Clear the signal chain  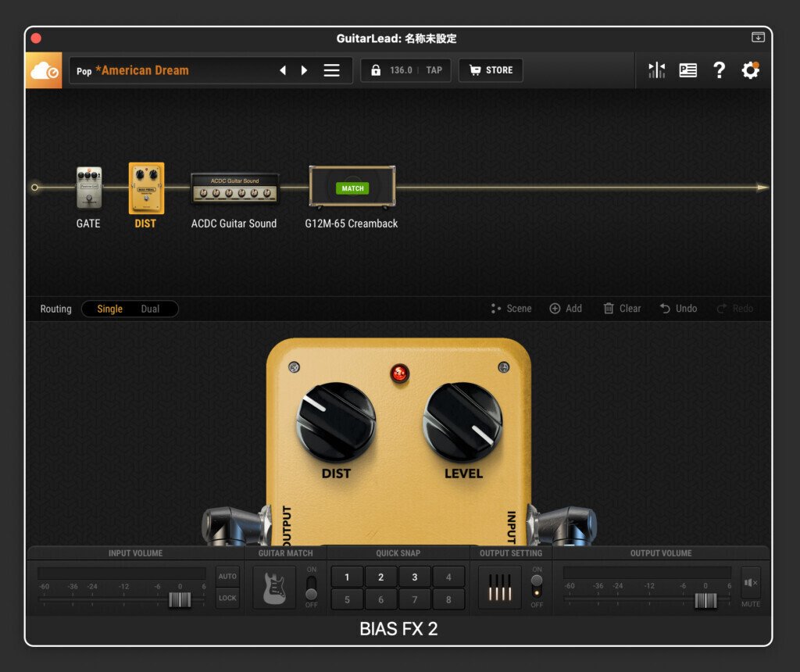point(623,309)
